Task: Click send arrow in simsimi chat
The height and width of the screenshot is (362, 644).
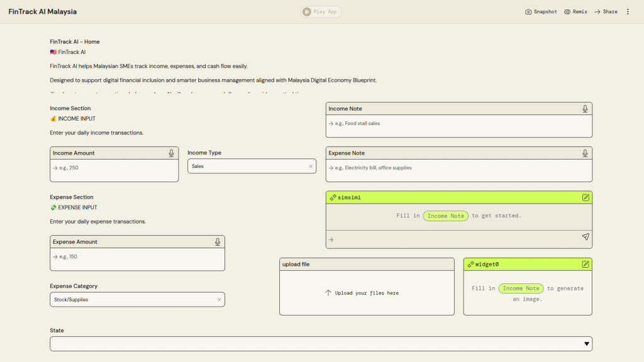Action: click(585, 238)
